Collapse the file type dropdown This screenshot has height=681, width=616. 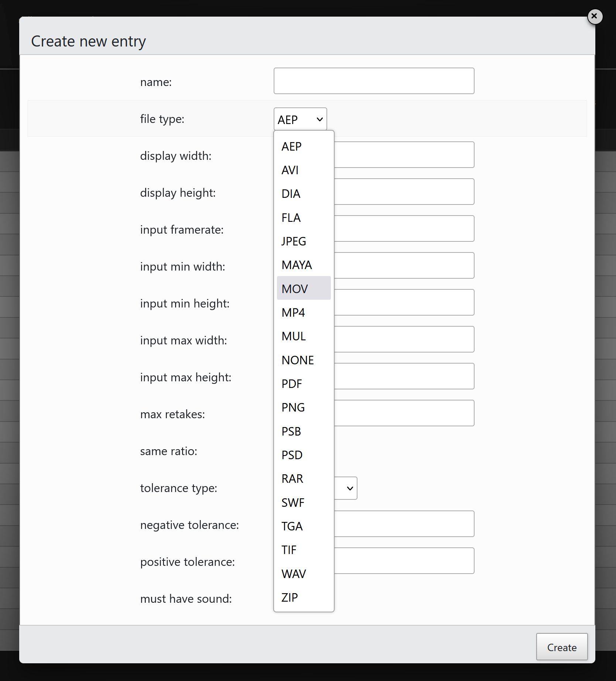(300, 119)
